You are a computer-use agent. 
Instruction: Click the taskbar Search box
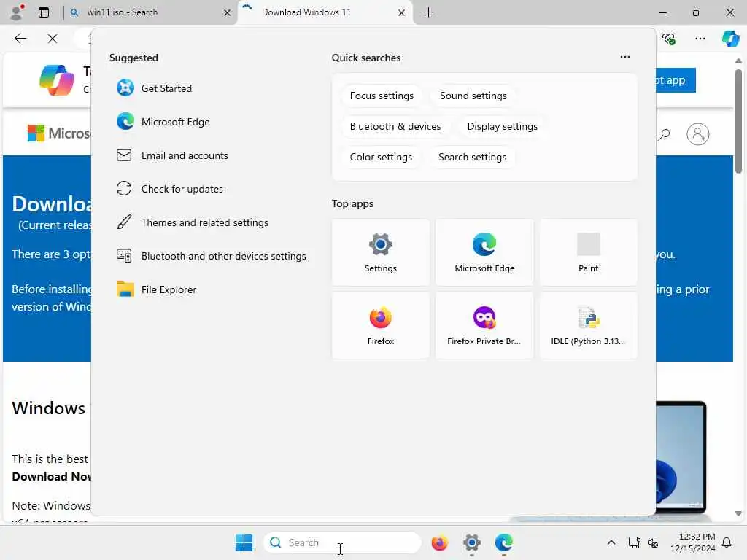[342, 542]
